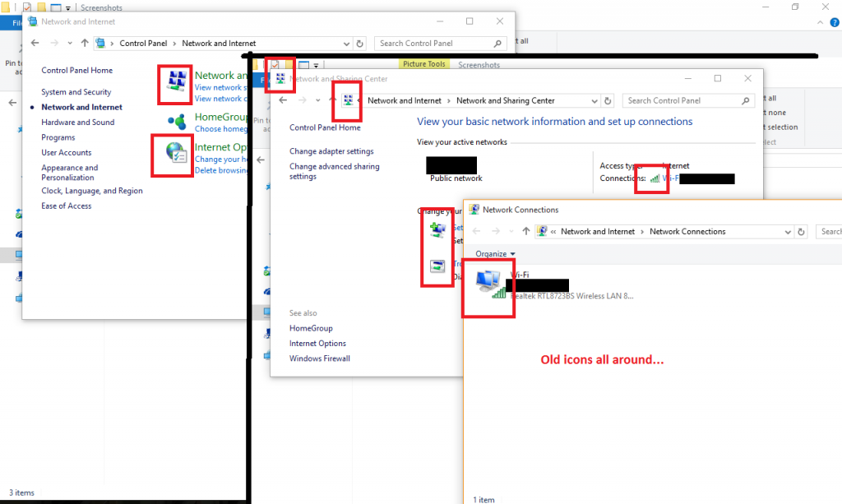Refresh the Network and Internet window address bar
The height and width of the screenshot is (504, 842).
(360, 44)
